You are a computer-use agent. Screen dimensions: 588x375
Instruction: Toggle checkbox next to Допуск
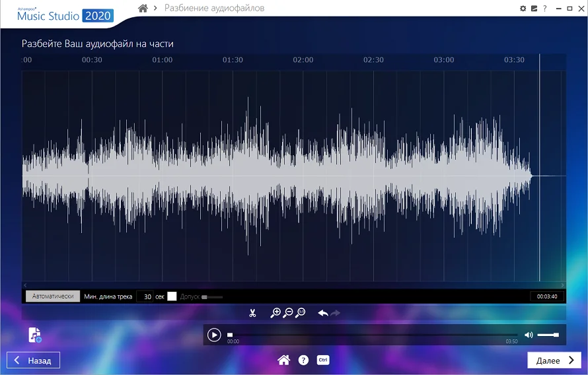click(172, 296)
